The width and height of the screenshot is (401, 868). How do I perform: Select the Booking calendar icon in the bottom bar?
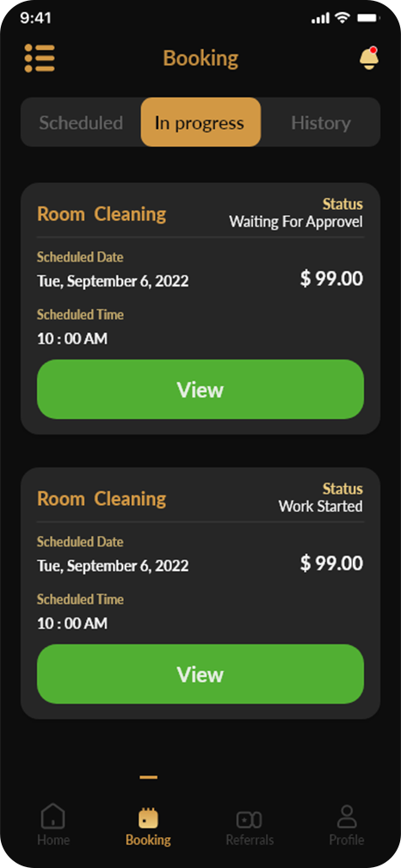[148, 818]
